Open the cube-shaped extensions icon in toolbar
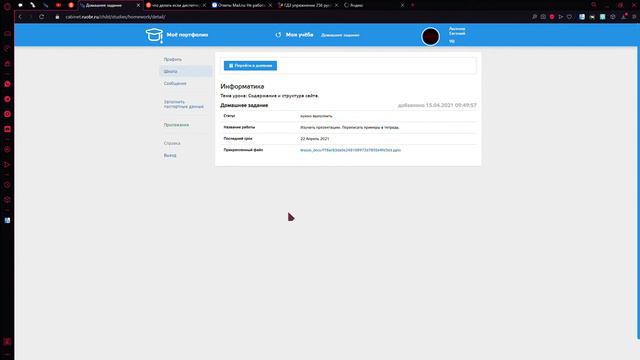 tap(613, 17)
